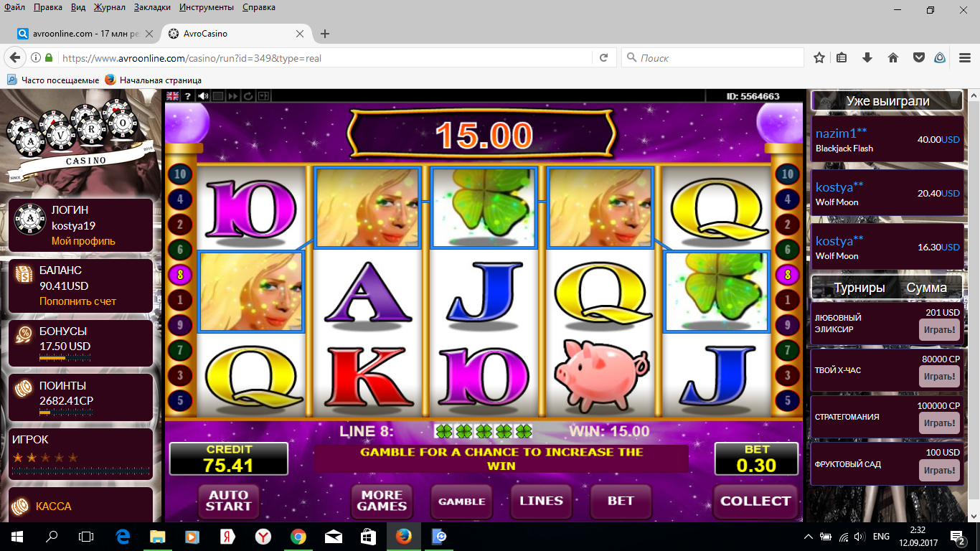Open Firefox hamburger menu

click(x=965, y=58)
